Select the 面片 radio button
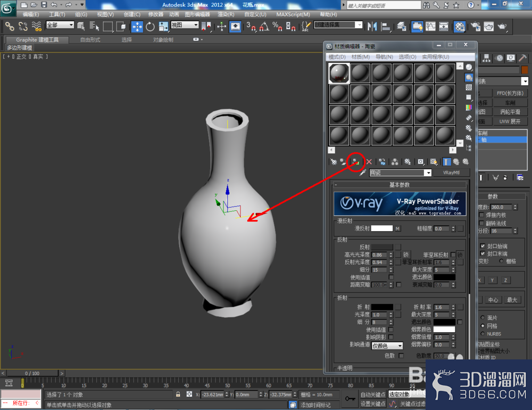Screen dimensions: 532x410 click(483, 317)
